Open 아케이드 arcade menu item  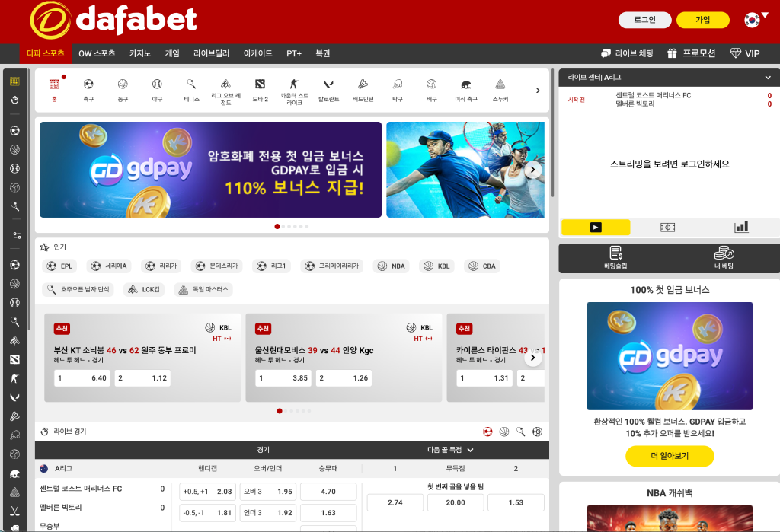click(x=257, y=53)
